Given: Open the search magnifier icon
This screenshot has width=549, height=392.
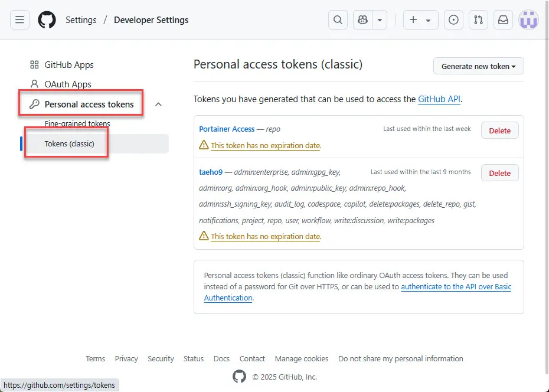Looking at the screenshot, I should tap(338, 19).
